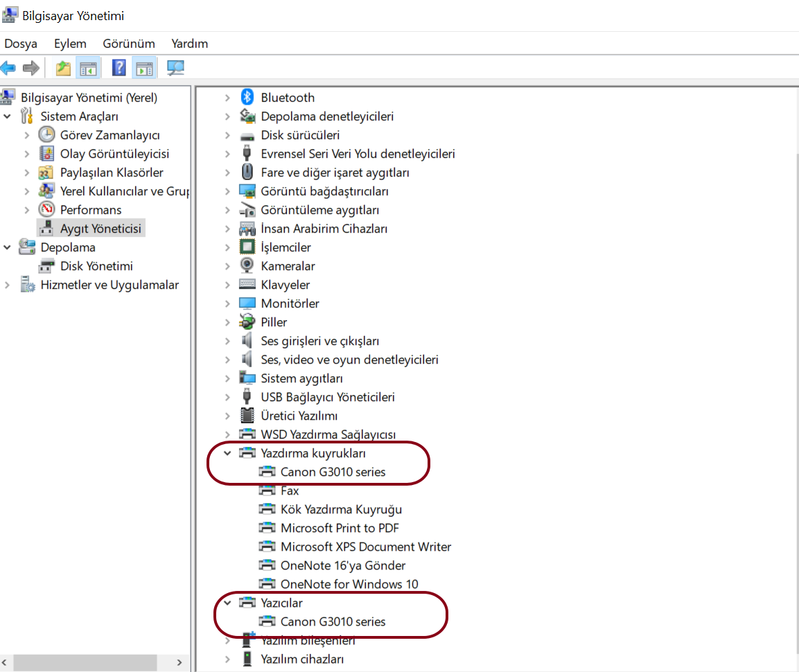
Task: Open the Help icon in the toolbar
Action: [118, 67]
